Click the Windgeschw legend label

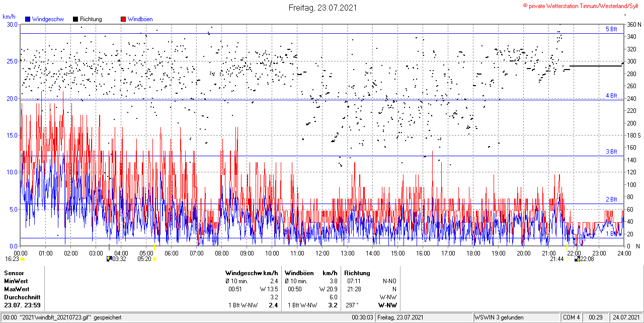[x=48, y=19]
